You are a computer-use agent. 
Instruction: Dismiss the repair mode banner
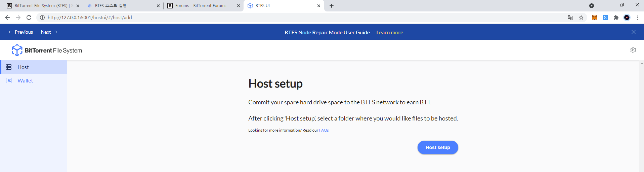634,32
